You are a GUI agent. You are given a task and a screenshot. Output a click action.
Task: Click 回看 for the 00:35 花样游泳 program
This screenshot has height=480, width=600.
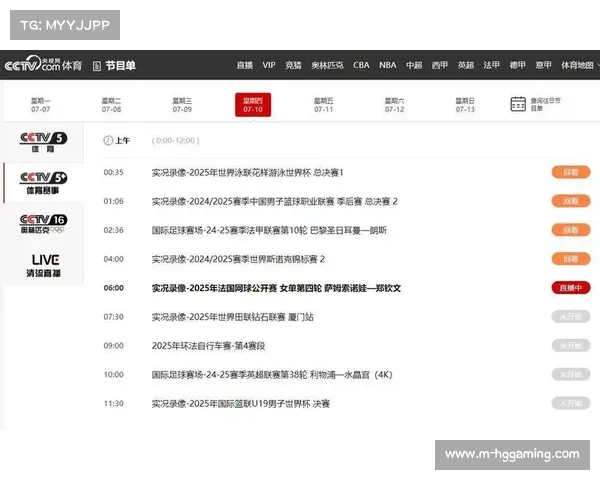pos(571,172)
